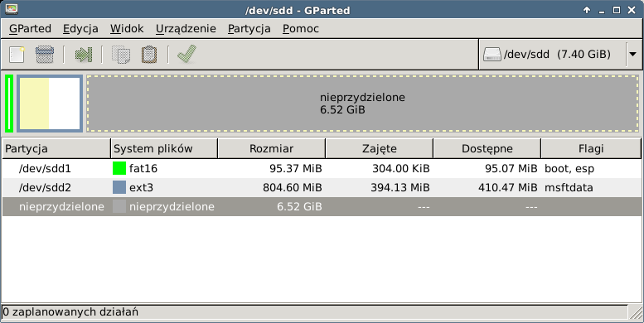The image size is (644, 323).
Task: Click the 410.47 MiB available cell
Action: coord(507,187)
